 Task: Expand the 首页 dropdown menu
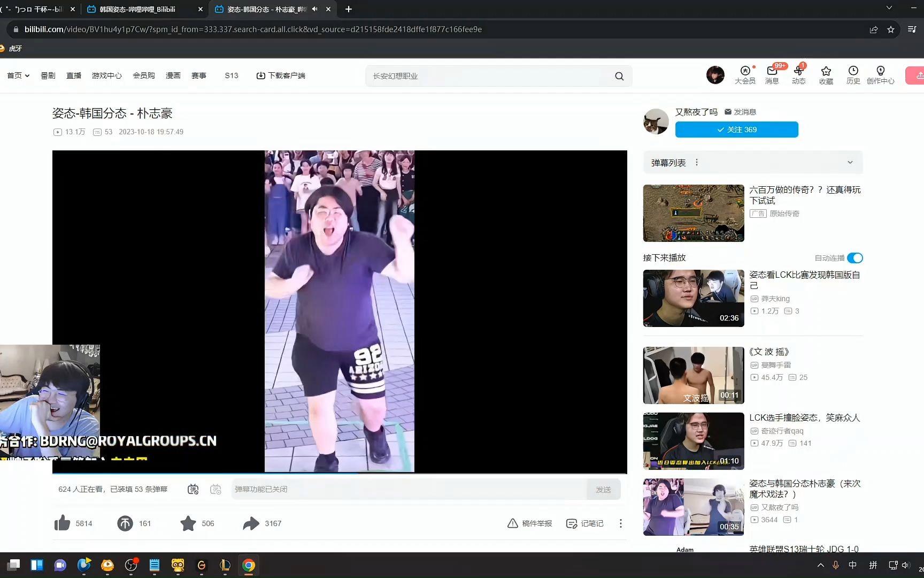click(18, 75)
